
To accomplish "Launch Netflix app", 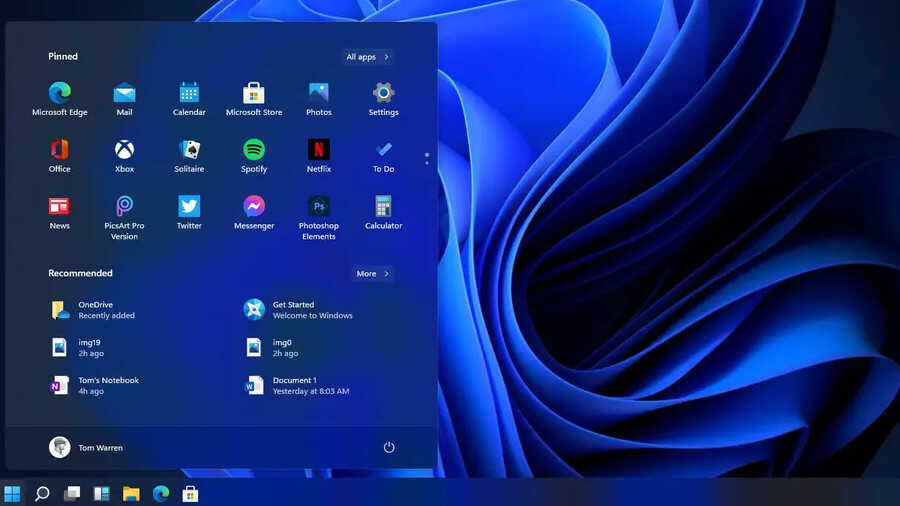I will pos(319,156).
